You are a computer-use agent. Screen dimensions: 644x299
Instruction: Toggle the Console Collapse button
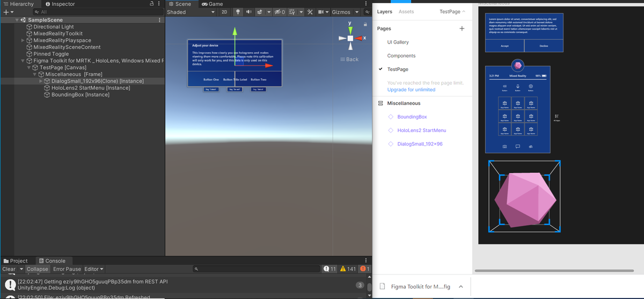pos(38,269)
